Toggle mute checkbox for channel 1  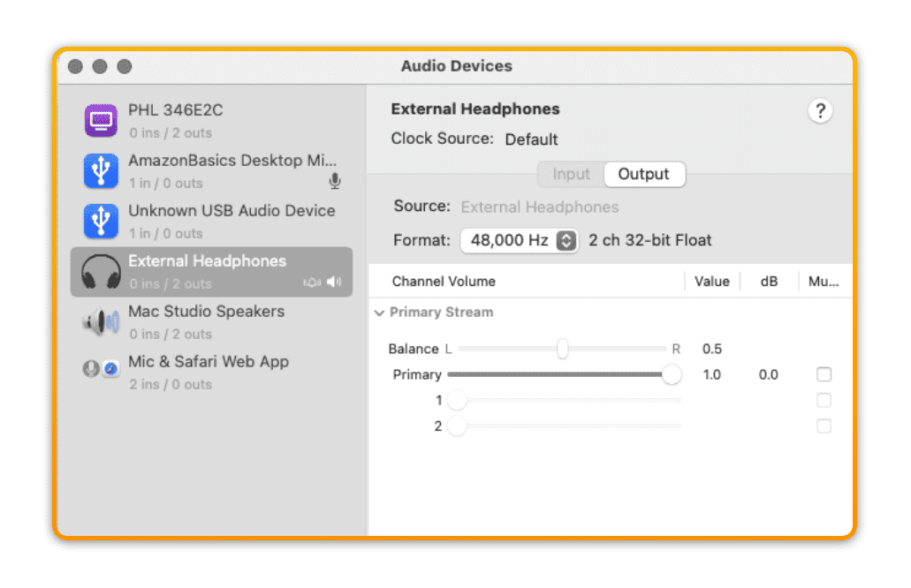point(824,400)
